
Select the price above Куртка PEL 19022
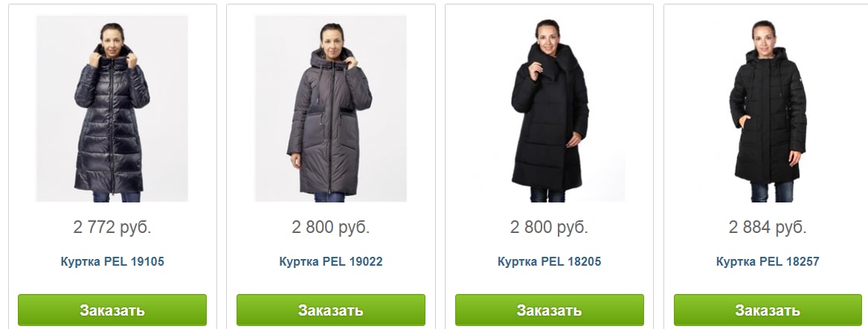[x=330, y=227]
